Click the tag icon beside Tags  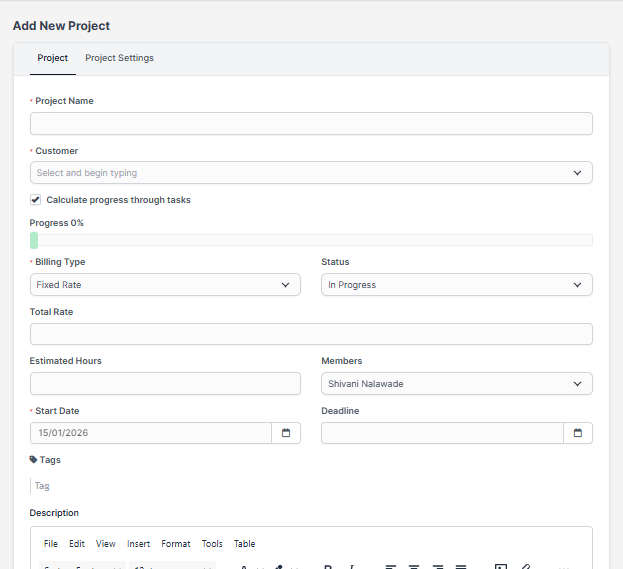point(34,460)
